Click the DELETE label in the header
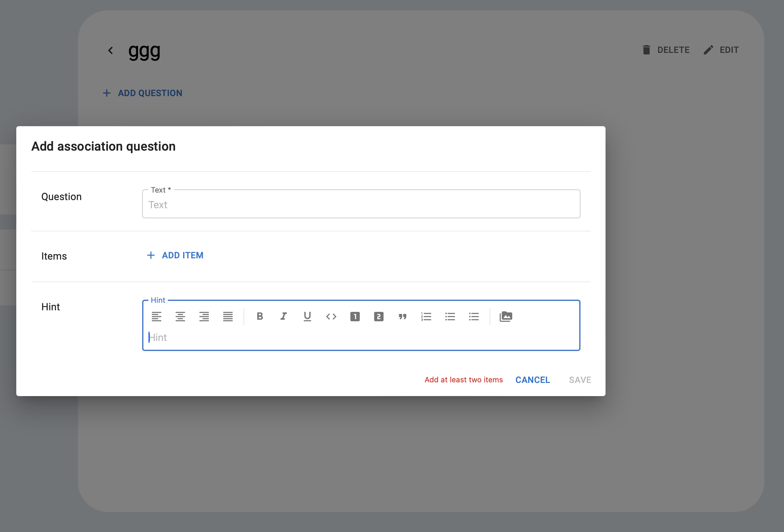Image resolution: width=784 pixels, height=532 pixels. (673, 50)
